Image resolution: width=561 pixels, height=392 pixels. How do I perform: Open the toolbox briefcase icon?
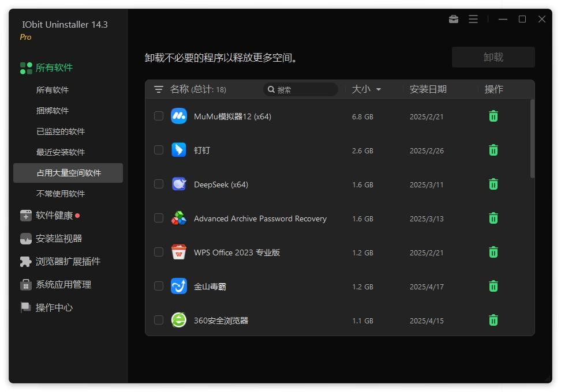[453, 19]
